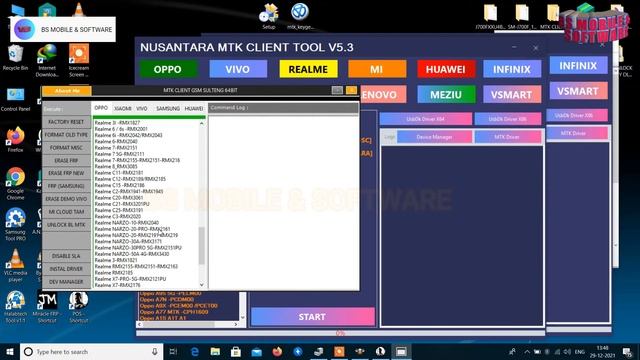The width and height of the screenshot is (640, 360).
Task: Click scroll right arrow under Oppo list
Action: (x=236, y=324)
